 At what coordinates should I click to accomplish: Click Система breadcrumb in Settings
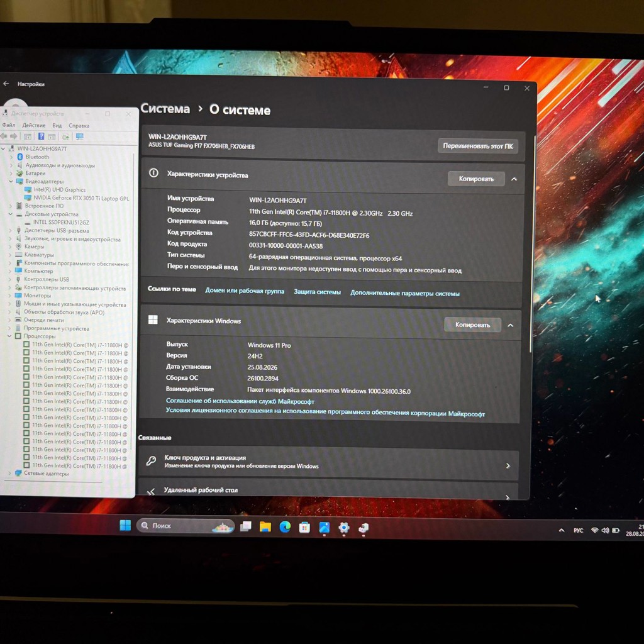[165, 108]
